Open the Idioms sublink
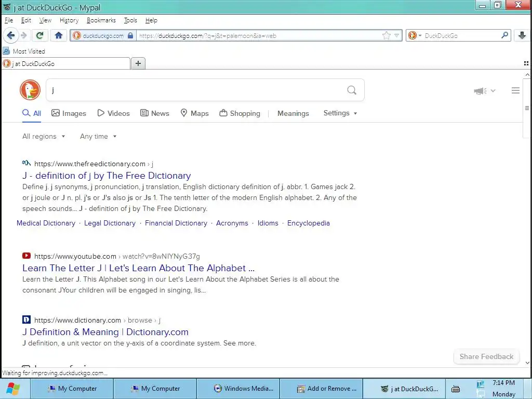Viewport: 532px width, 399px height. coord(268,223)
